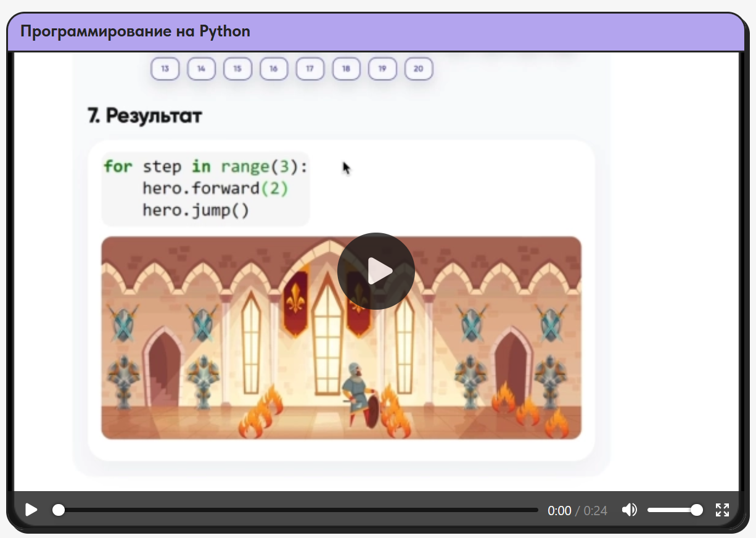Screen dimensions: 756x538
Task: Click the seek bar handle at video start
Action: click(x=59, y=510)
